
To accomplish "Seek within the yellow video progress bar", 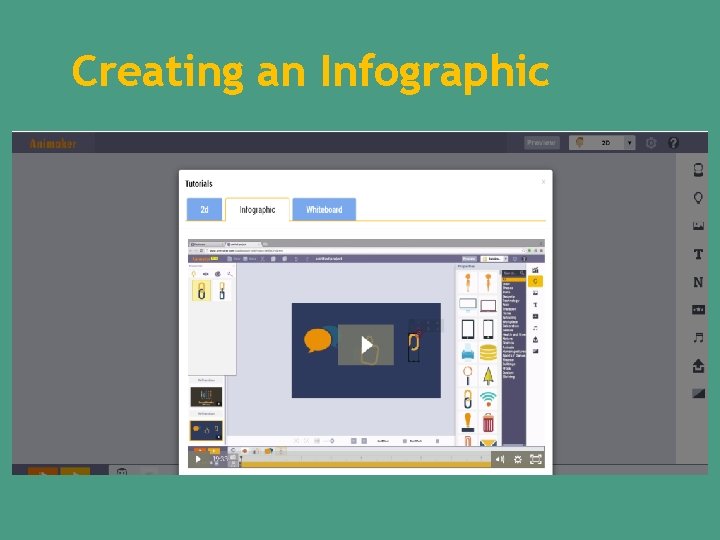I will coord(366,465).
